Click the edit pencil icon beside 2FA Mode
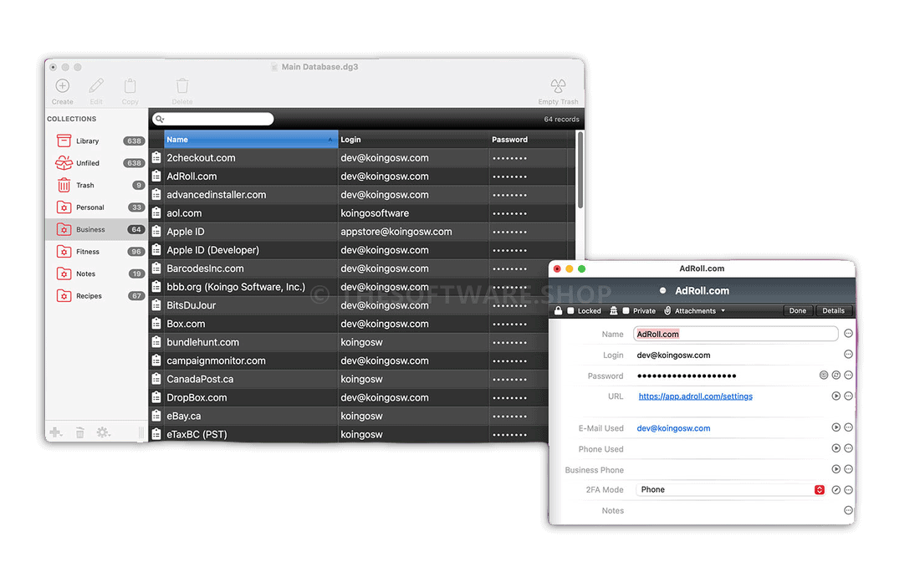This screenshot has height=588, width=920. 836,490
